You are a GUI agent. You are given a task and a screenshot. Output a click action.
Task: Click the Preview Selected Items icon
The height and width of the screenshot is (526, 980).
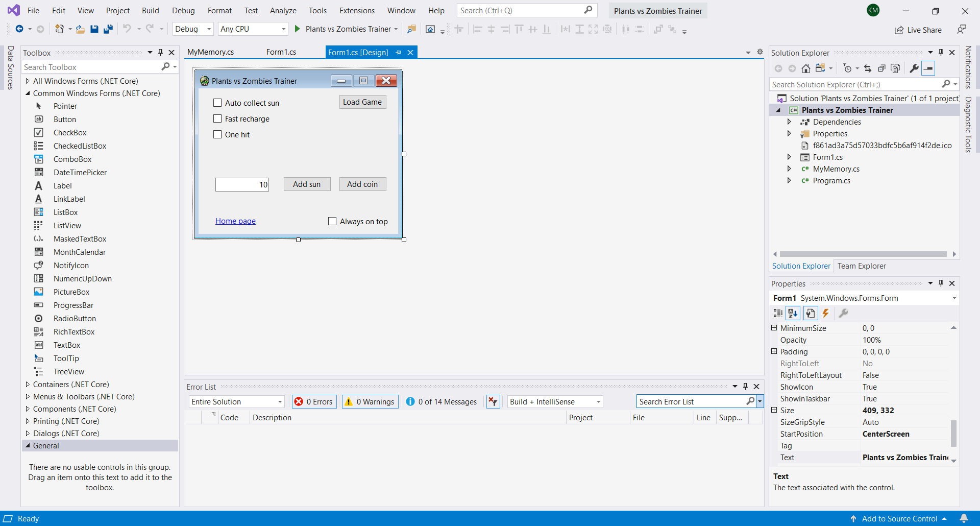(x=928, y=68)
